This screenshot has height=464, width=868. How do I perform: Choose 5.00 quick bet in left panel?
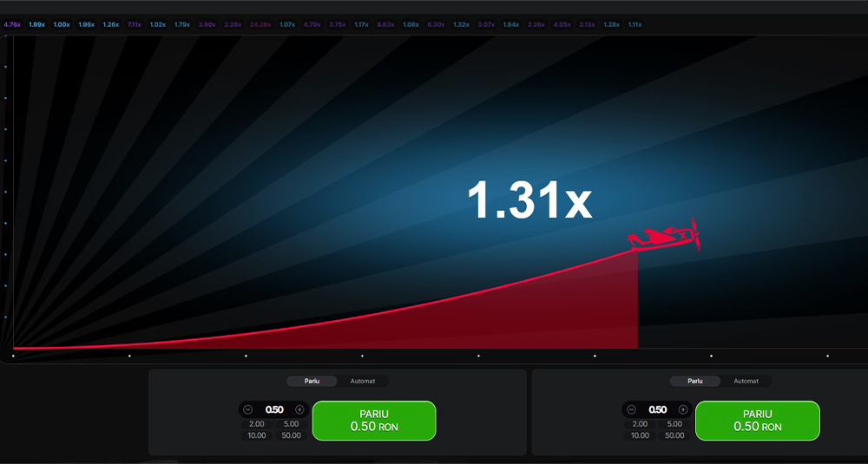tap(291, 424)
